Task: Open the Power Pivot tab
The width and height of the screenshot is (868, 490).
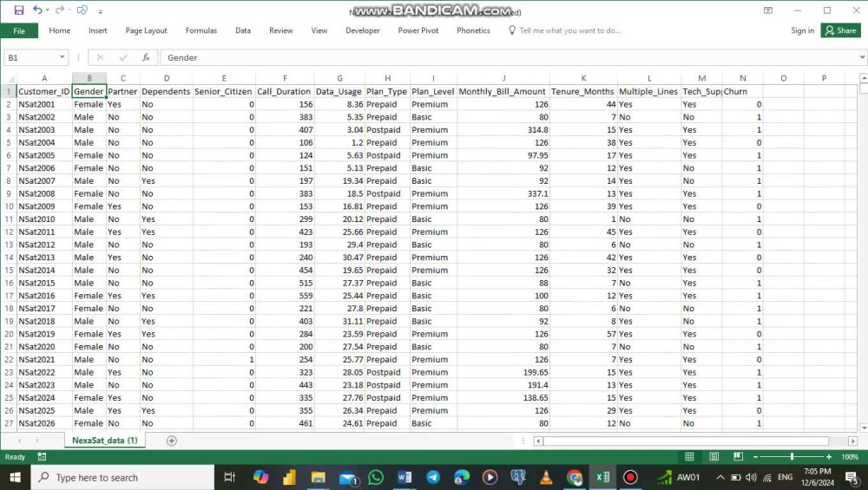Action: tap(418, 30)
